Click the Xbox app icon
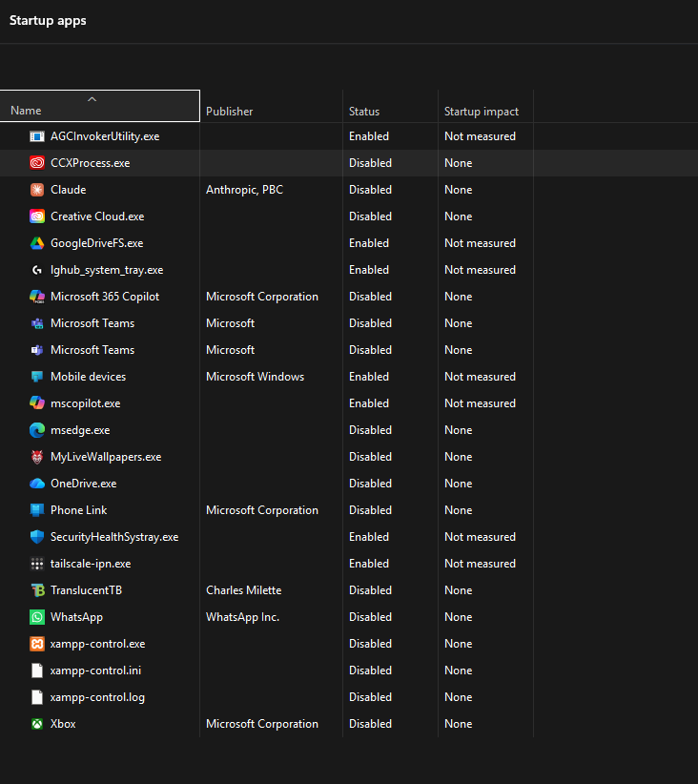 pos(37,724)
